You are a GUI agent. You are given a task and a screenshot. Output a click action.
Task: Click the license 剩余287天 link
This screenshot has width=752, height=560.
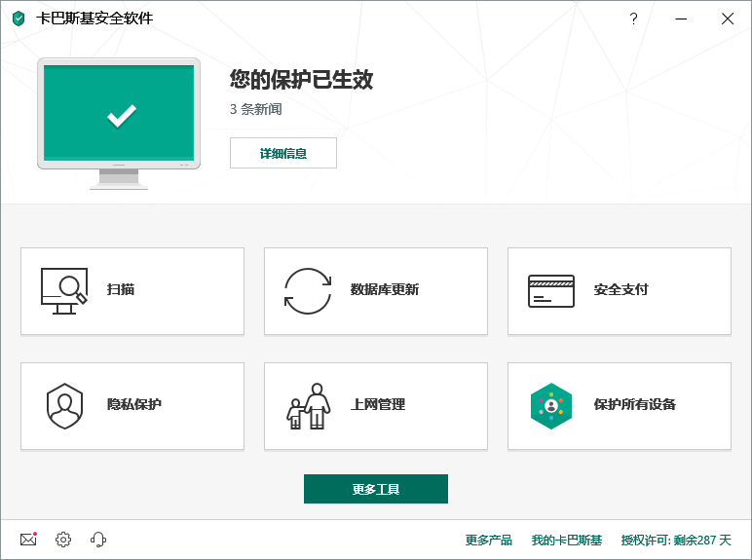676,540
